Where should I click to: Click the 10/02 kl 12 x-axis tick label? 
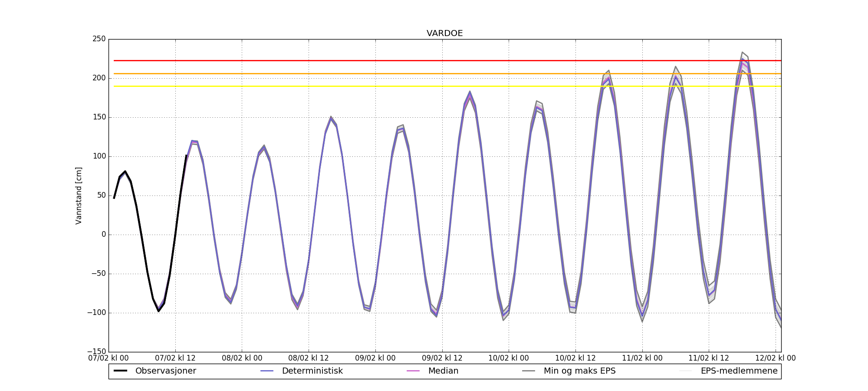pyautogui.click(x=575, y=358)
